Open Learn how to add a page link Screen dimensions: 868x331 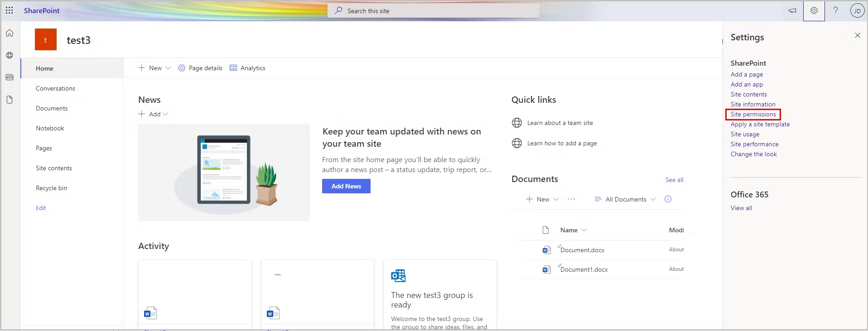click(x=562, y=143)
